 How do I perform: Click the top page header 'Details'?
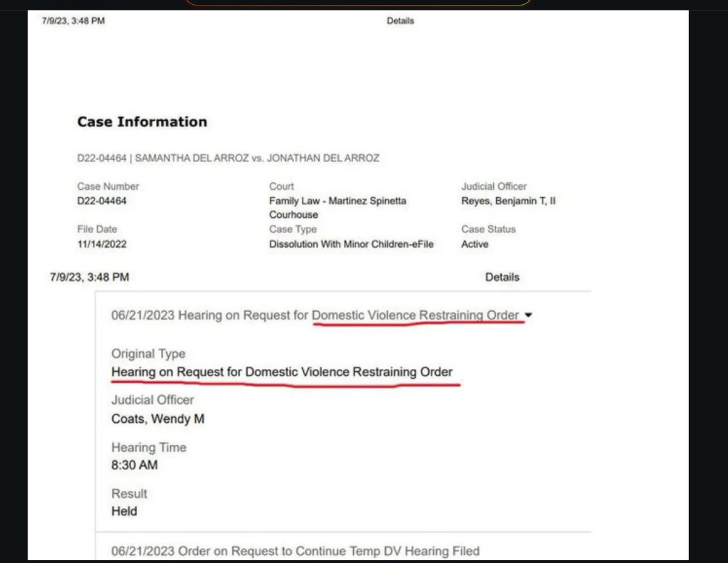point(400,21)
